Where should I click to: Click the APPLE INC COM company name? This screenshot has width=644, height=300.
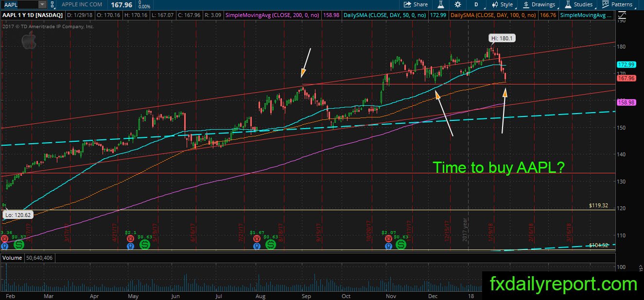click(81, 4)
